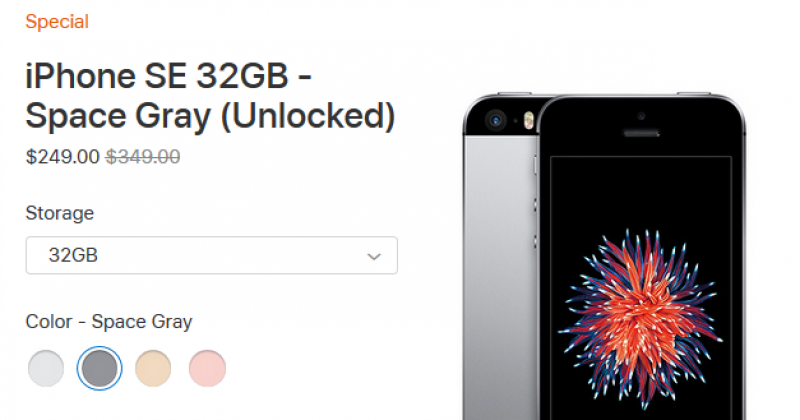
Task: Click the Color - Space Gray label
Action: click(109, 322)
